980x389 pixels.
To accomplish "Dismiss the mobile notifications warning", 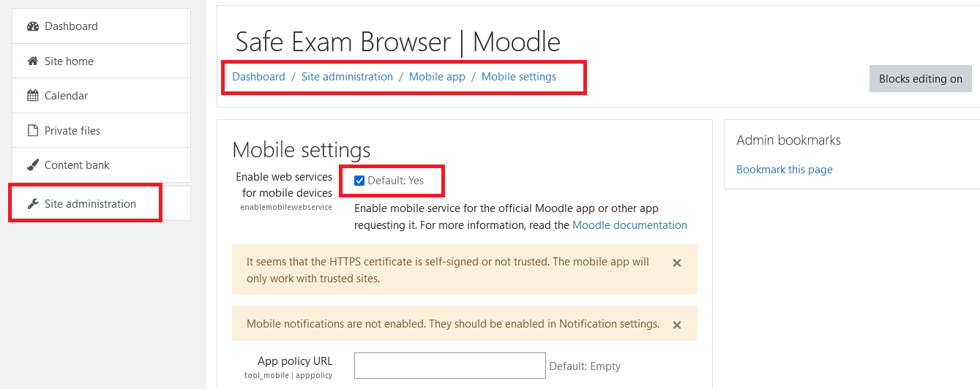I will [x=677, y=325].
